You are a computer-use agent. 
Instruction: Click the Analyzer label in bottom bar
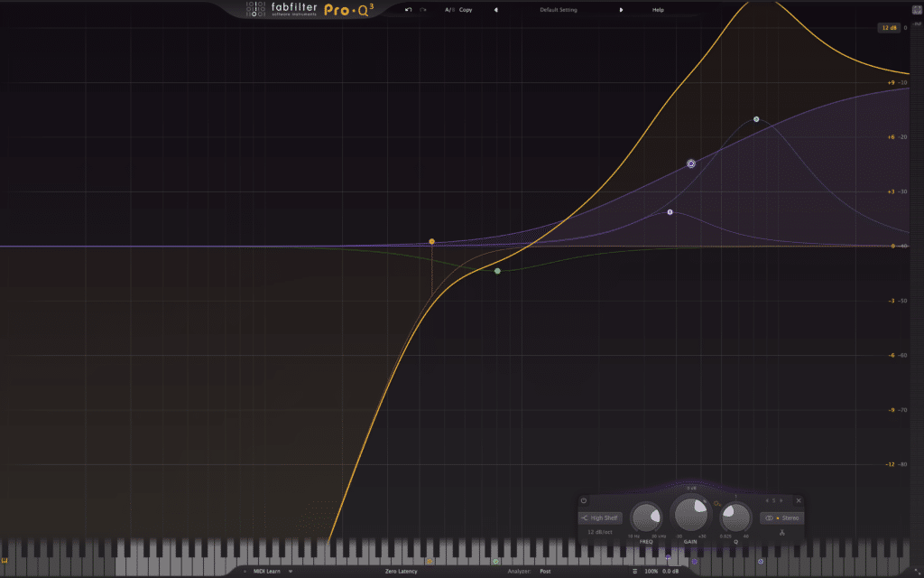[x=519, y=571]
